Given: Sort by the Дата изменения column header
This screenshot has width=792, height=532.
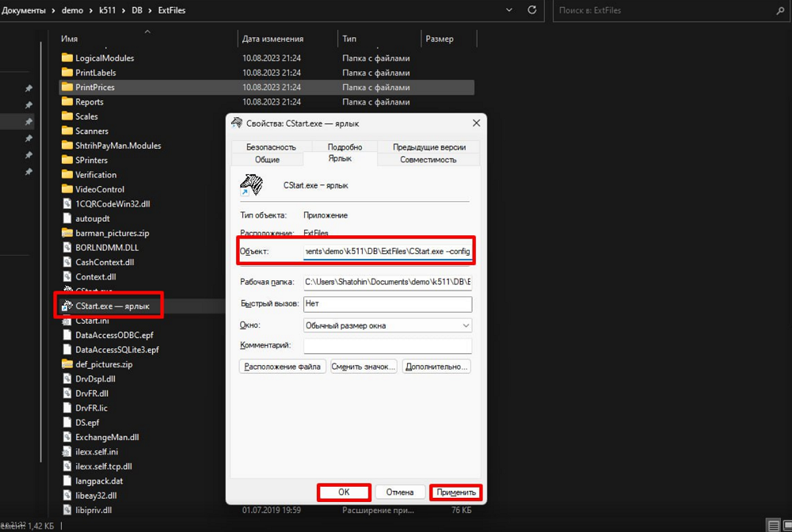Looking at the screenshot, I should (x=272, y=39).
